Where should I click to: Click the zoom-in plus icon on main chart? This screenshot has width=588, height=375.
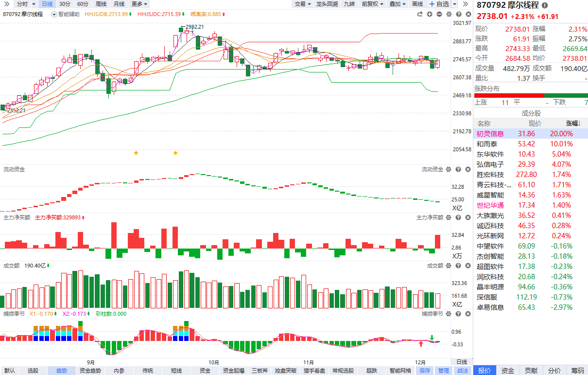(x=430, y=14)
